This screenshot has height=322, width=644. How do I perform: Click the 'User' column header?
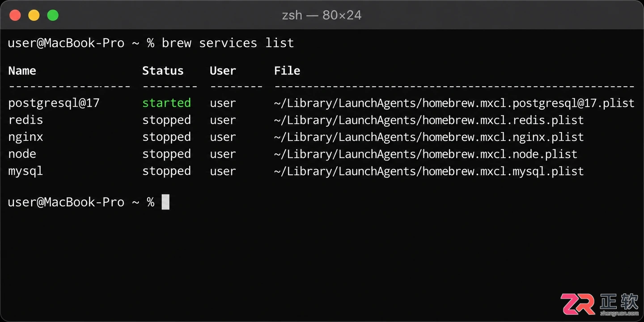pyautogui.click(x=223, y=71)
